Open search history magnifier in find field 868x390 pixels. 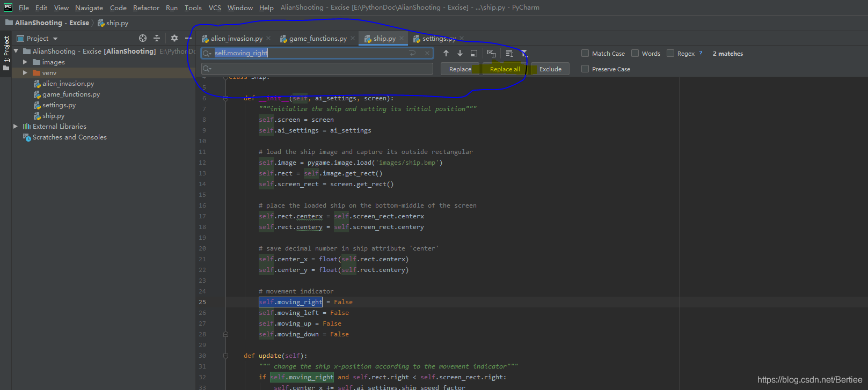pos(207,53)
